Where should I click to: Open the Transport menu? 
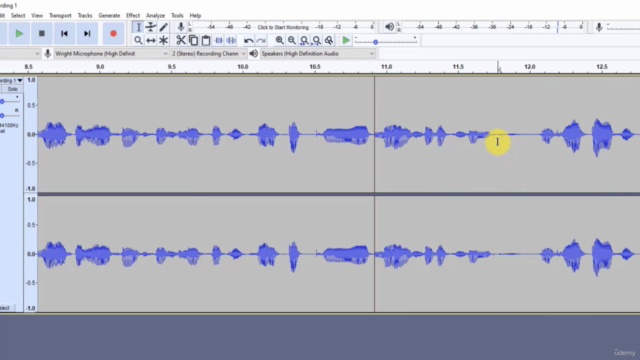pyautogui.click(x=60, y=16)
